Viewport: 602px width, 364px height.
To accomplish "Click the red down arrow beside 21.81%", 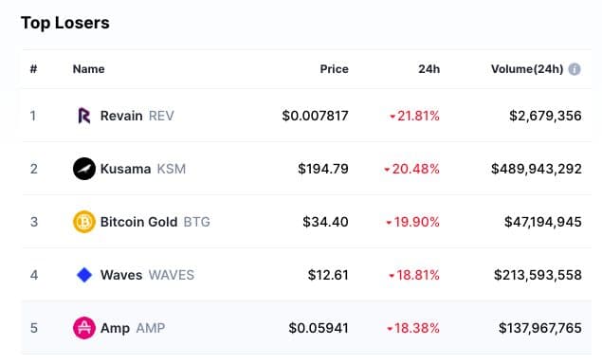I will (x=392, y=117).
